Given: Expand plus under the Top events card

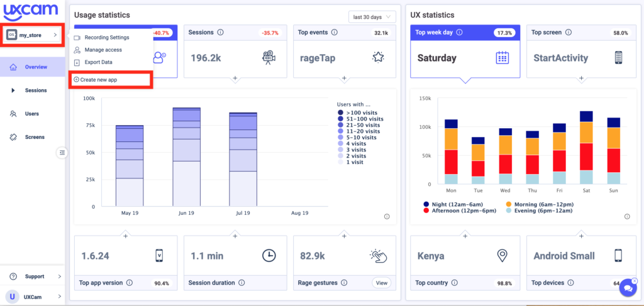Looking at the screenshot, I should point(345,78).
